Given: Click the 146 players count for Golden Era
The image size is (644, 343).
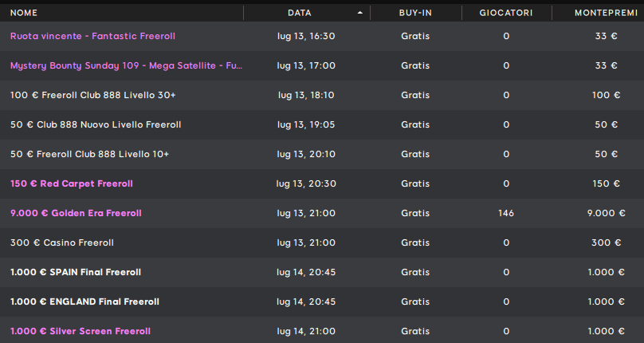Looking at the screenshot, I should point(506,214).
